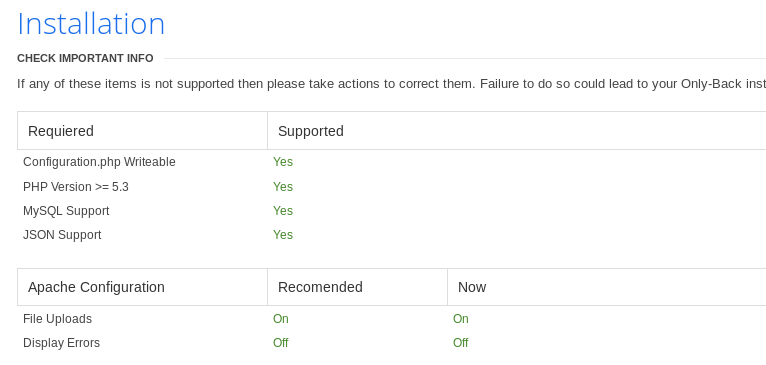Select the File Uploads row label
766x365 pixels.
[57, 319]
